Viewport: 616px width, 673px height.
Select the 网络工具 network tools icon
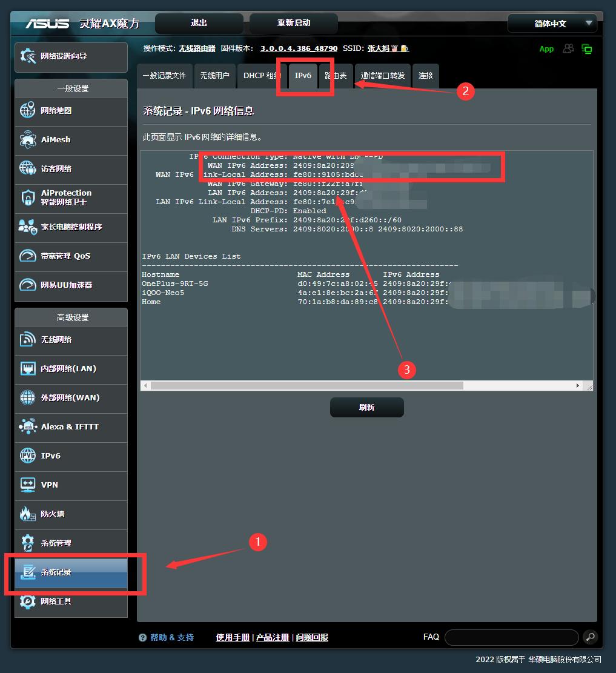(x=27, y=602)
